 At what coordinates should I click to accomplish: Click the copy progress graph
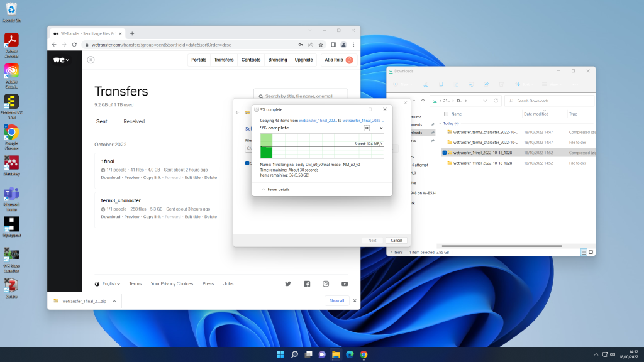point(322,146)
